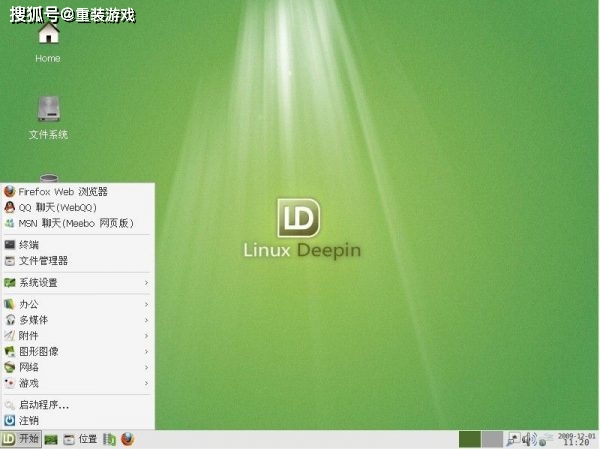This screenshot has width=600, height=449.
Task: Open 系统设置 system settings submenu
Action: (78, 283)
